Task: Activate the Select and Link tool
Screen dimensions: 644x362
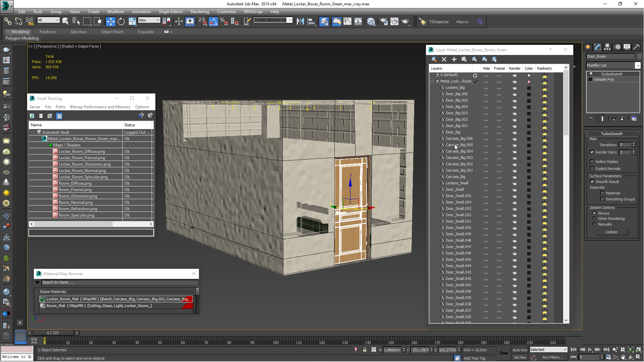Action: 7,21
